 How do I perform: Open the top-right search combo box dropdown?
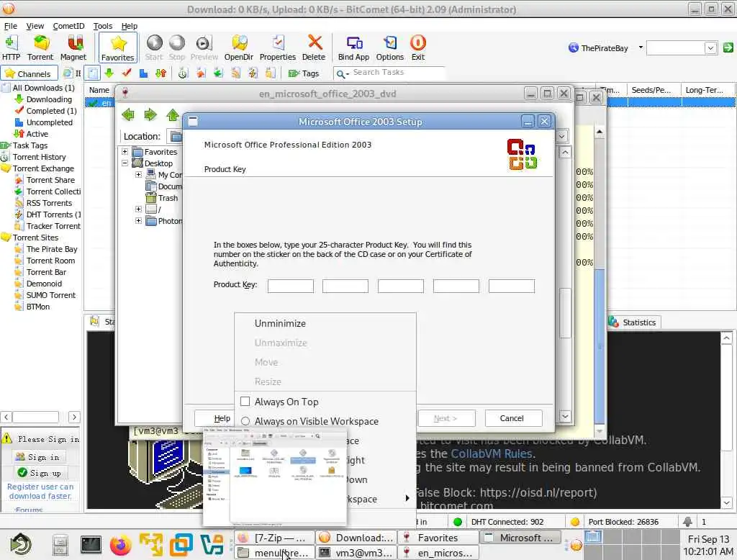tap(710, 48)
